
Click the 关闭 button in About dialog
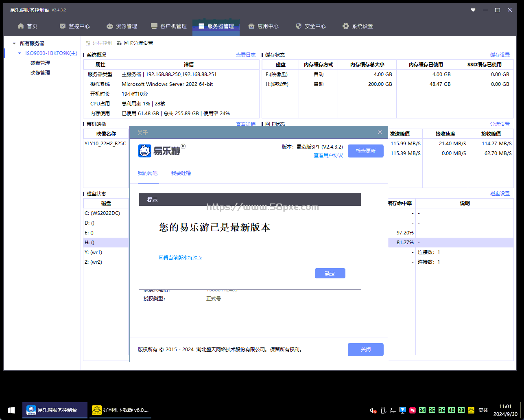point(366,350)
